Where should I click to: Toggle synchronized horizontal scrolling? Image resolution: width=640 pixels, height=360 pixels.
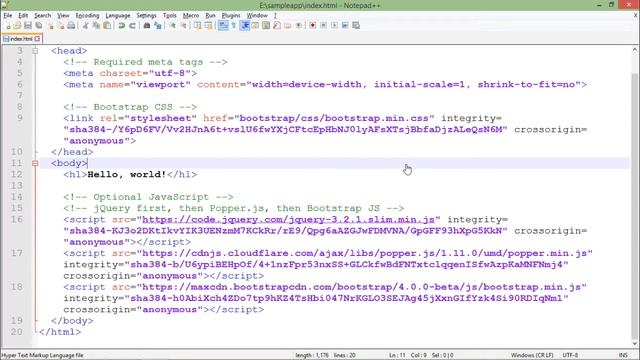point(209,25)
